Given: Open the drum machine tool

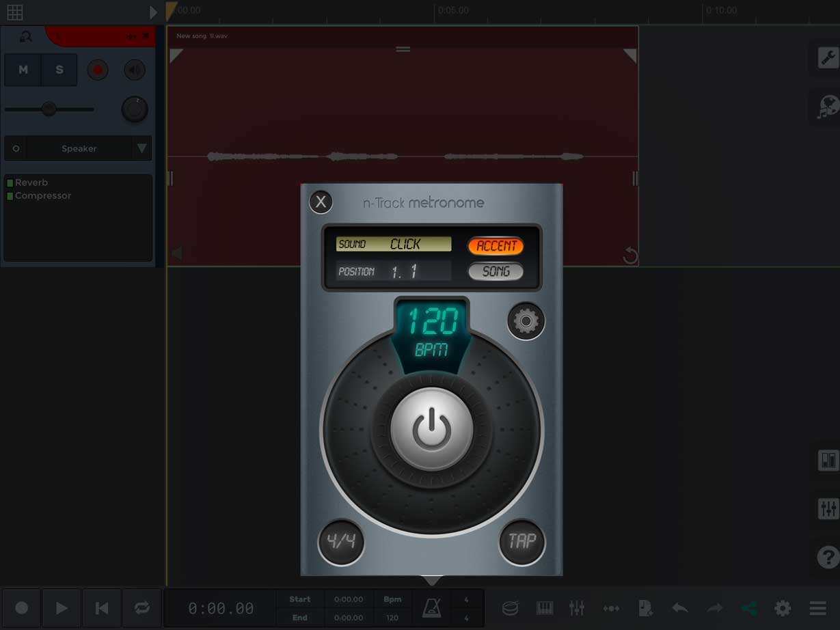Looking at the screenshot, I should 510,607.
